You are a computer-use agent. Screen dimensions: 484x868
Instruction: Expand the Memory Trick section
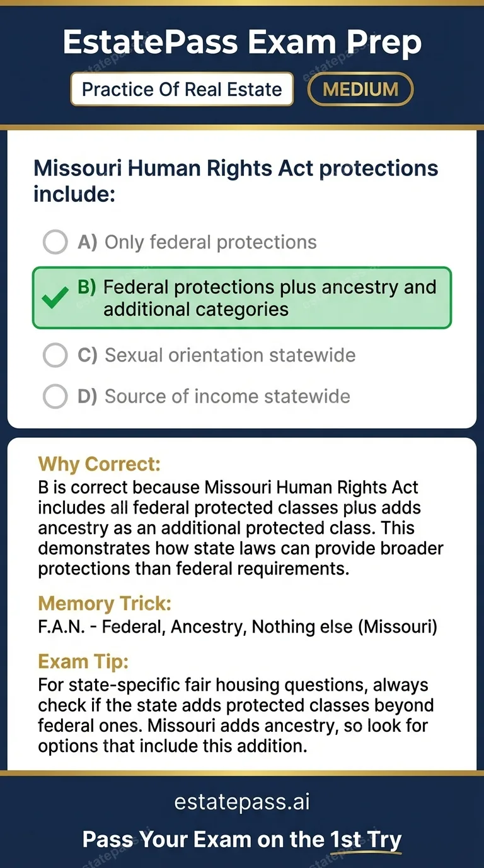pos(105,604)
